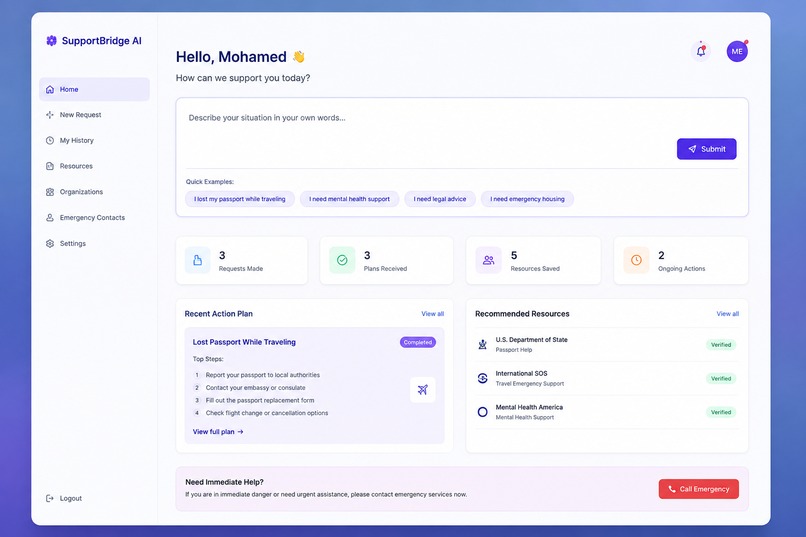806x537 pixels.
Task: Open My History in the sidebar
Action: coord(95,140)
